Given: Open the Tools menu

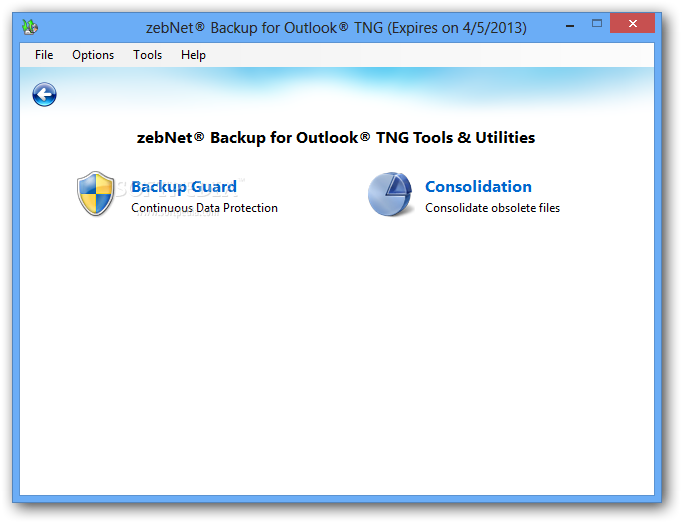Looking at the screenshot, I should coord(147,55).
